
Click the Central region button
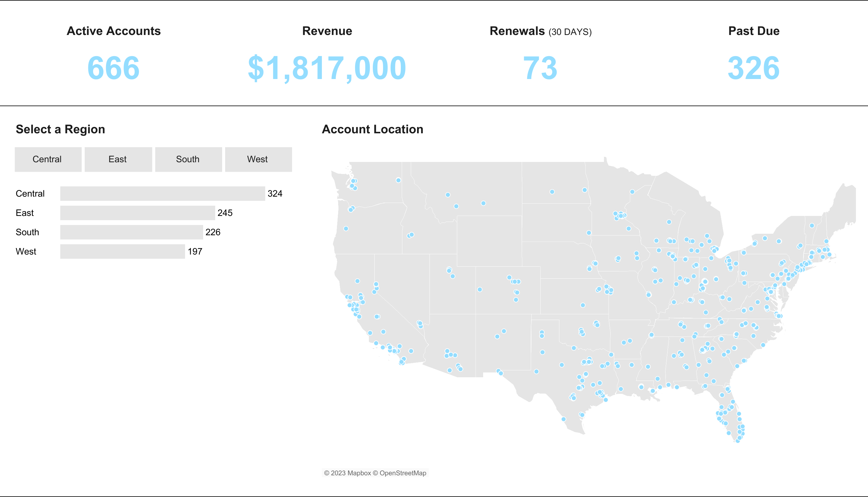48,159
